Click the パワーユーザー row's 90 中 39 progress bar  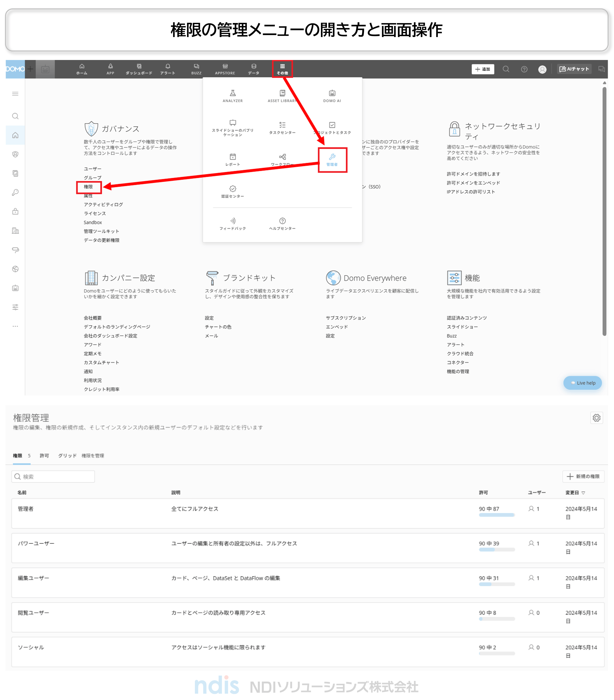[x=497, y=549]
